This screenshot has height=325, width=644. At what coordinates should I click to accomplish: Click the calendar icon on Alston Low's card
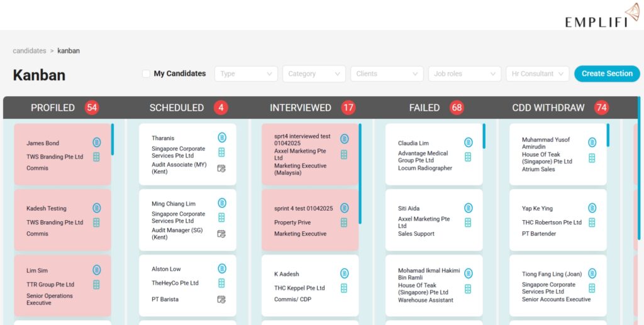221,299
